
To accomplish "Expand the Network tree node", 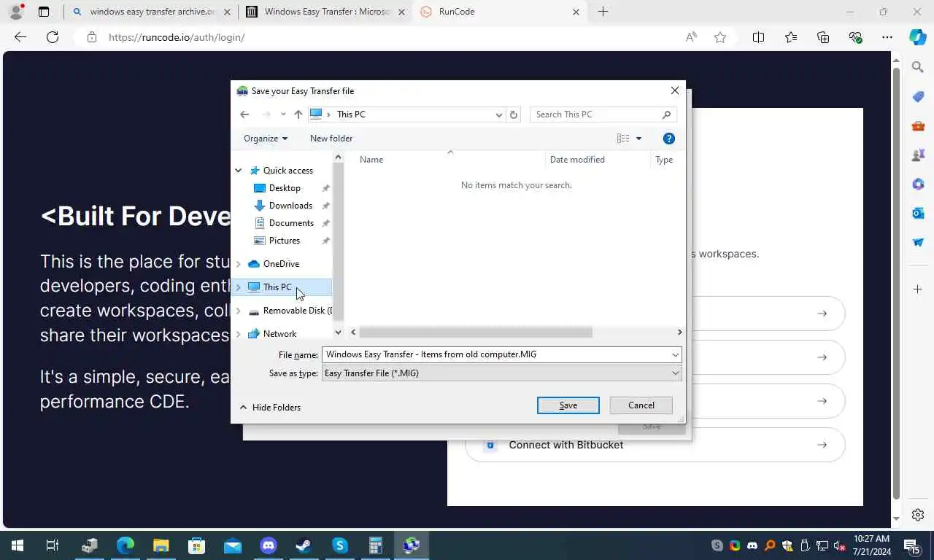I will point(239,334).
